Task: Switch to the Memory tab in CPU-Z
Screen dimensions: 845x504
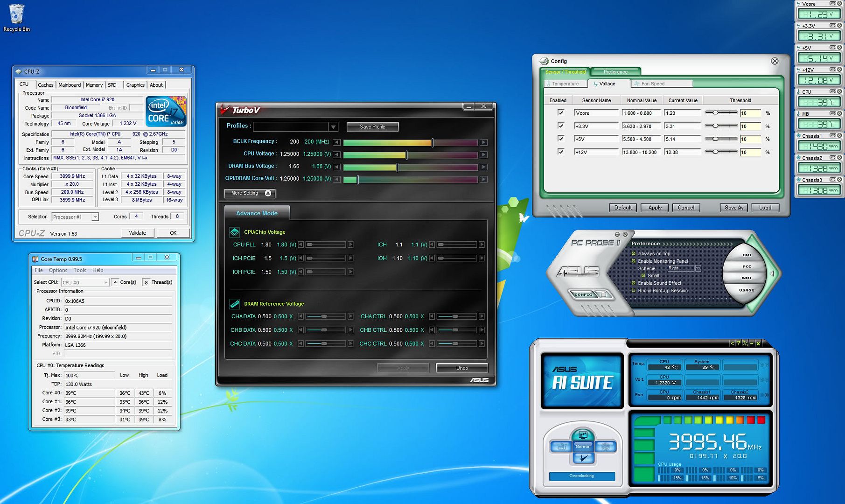Action: 94,85
